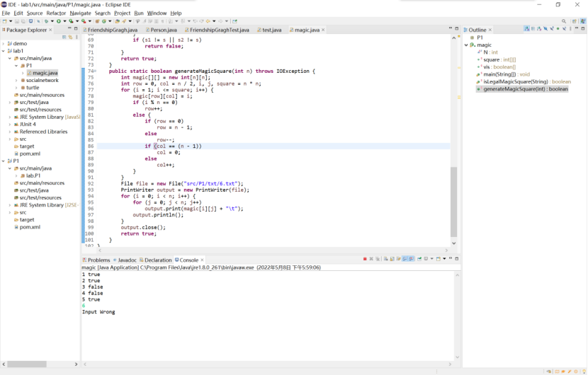This screenshot has width=588, height=375.
Task: Click the editor vertical scrollbar thumb
Action: 453,202
